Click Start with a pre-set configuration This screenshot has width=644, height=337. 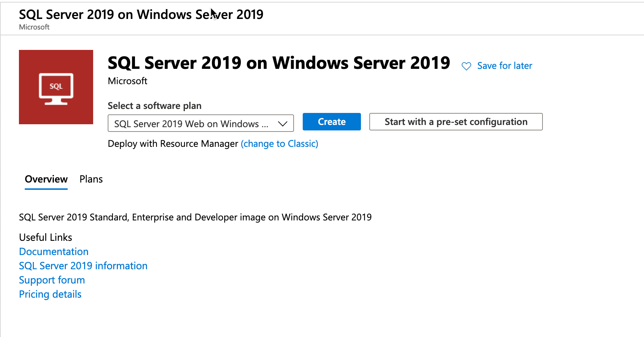coord(456,122)
